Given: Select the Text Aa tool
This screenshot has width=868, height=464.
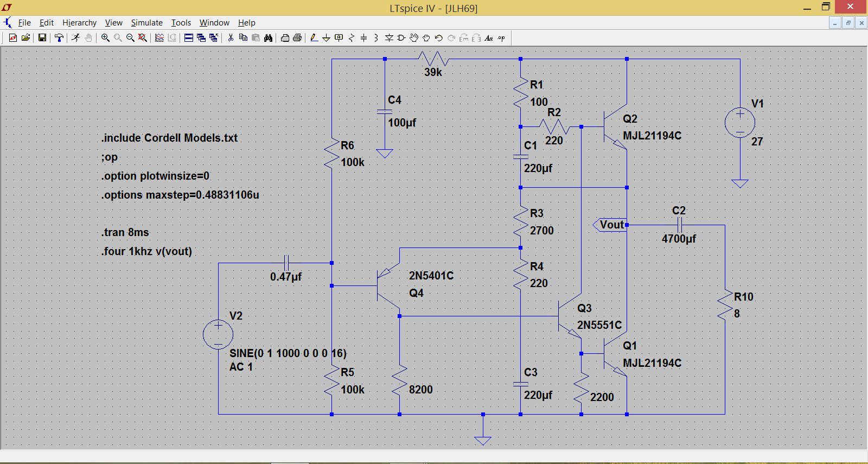Looking at the screenshot, I should click(x=489, y=37).
